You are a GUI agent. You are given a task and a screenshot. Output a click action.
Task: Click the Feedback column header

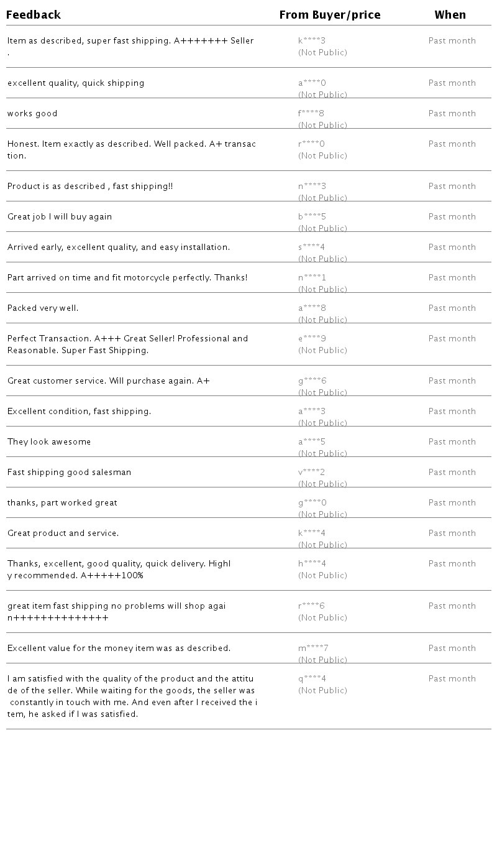click(34, 15)
